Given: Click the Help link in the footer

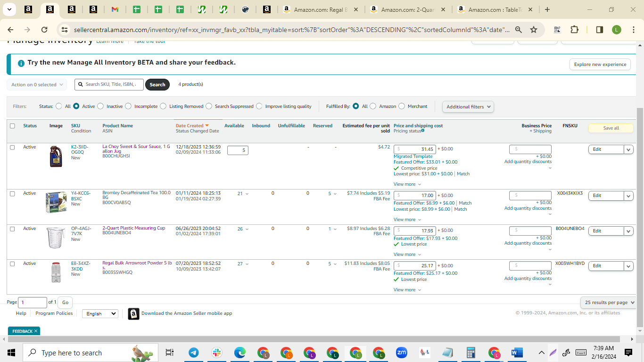Looking at the screenshot, I should [21, 313].
